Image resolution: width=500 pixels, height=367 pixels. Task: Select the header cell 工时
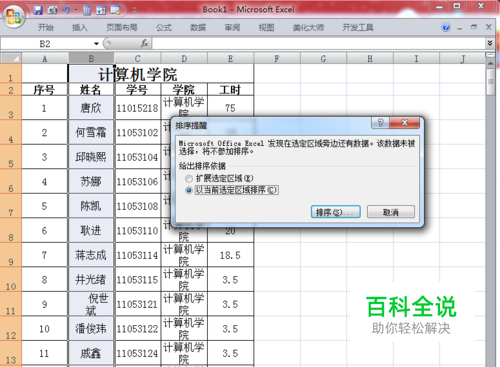click(230, 90)
